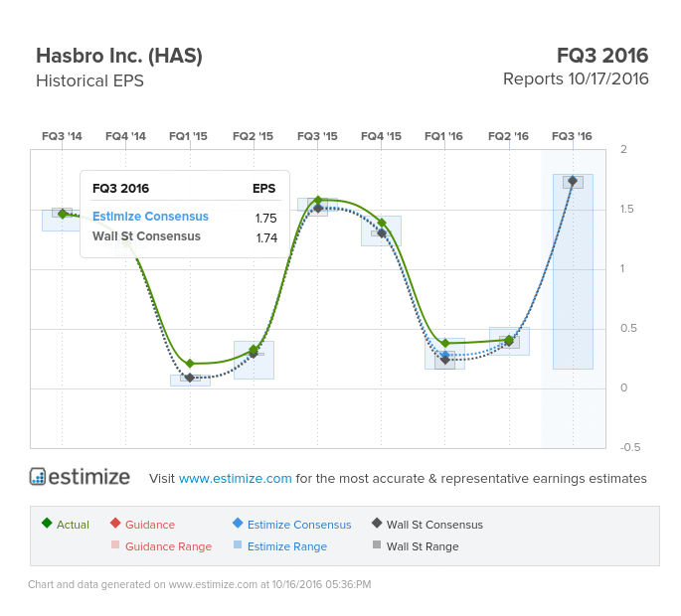Toggle the Actual series legend label

click(73, 525)
